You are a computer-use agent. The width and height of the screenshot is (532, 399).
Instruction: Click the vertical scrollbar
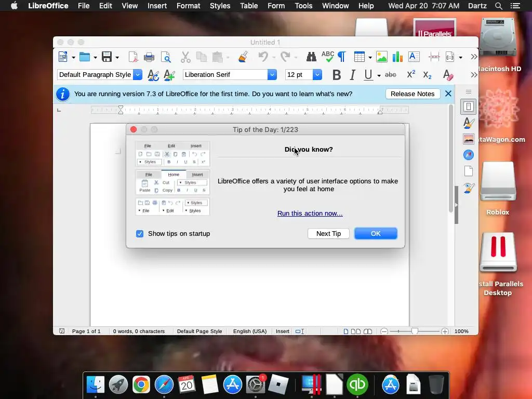pos(451,159)
